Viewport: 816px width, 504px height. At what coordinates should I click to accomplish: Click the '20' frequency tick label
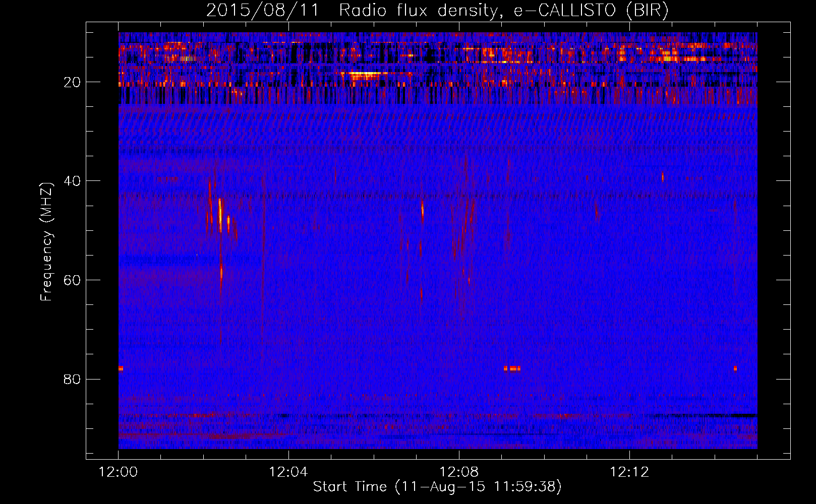pos(72,82)
